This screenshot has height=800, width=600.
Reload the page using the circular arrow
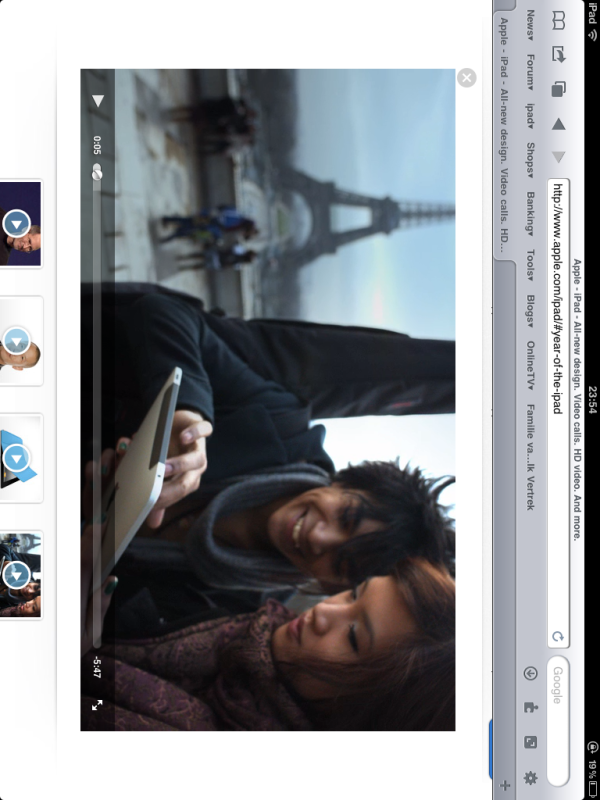(558, 636)
